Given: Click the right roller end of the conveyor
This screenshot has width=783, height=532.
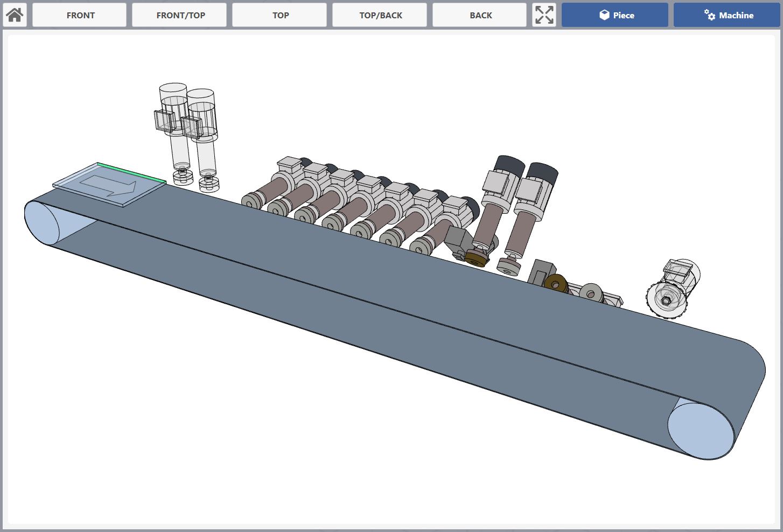Looking at the screenshot, I should (x=701, y=431).
